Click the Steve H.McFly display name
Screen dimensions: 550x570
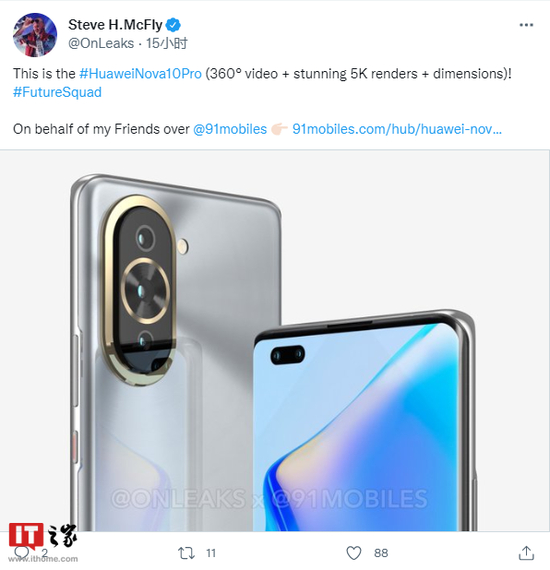point(115,25)
